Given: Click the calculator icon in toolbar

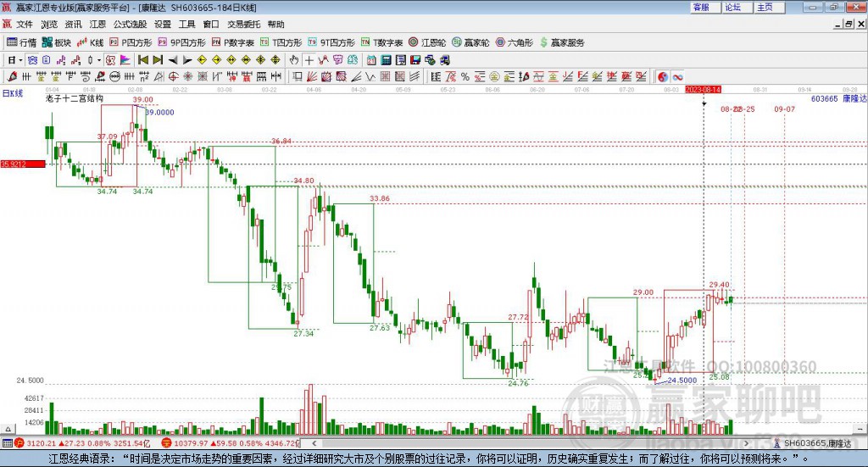Looking at the screenshot, I should point(387,60).
